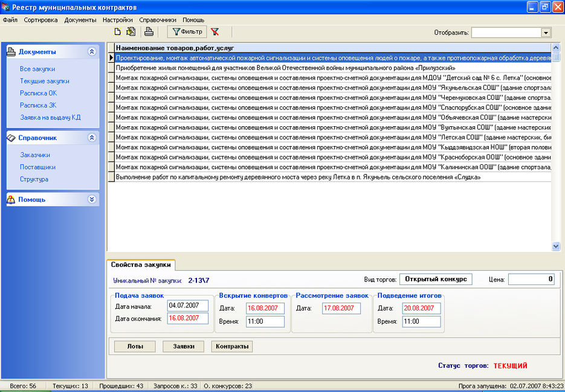Click the Открытый конкурс button
565x392 pixels.
point(436,279)
